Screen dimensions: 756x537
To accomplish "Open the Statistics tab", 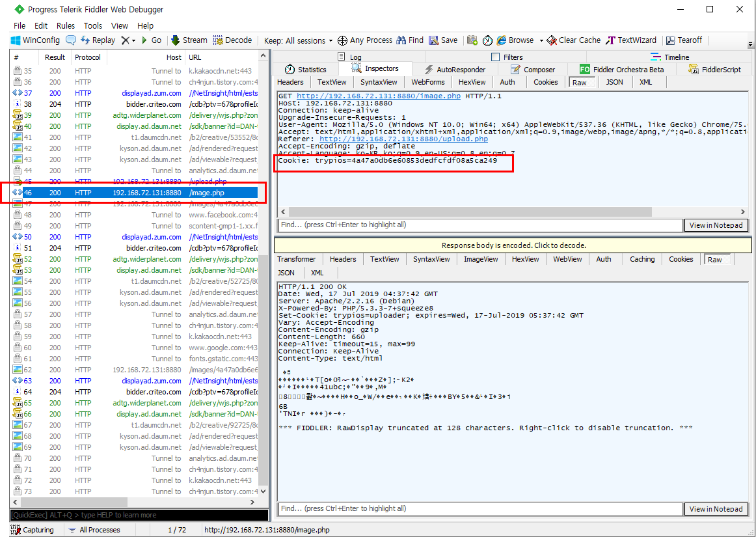I will [x=306, y=70].
